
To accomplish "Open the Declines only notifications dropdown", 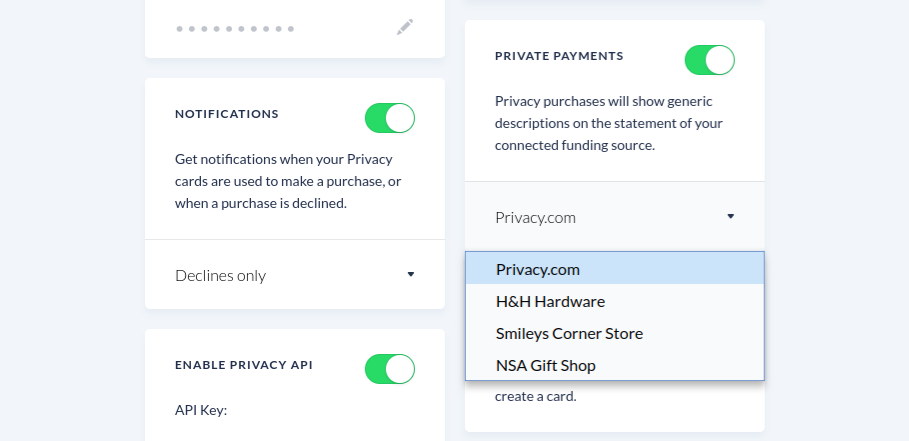I will point(295,275).
